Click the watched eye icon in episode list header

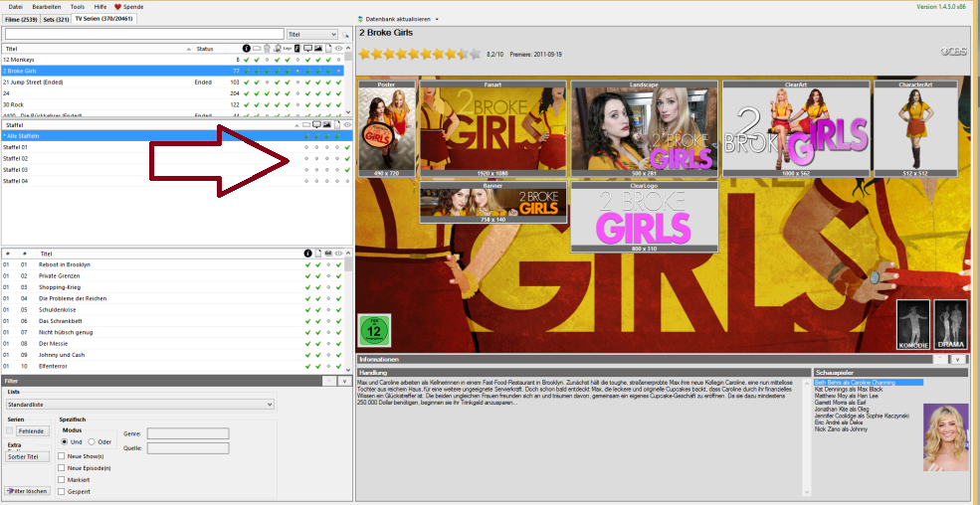point(338,253)
